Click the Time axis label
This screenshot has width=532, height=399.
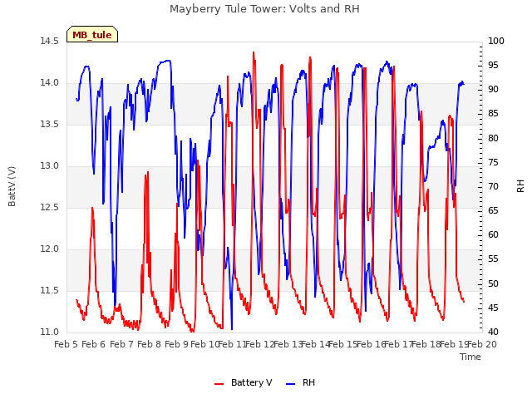470,357
